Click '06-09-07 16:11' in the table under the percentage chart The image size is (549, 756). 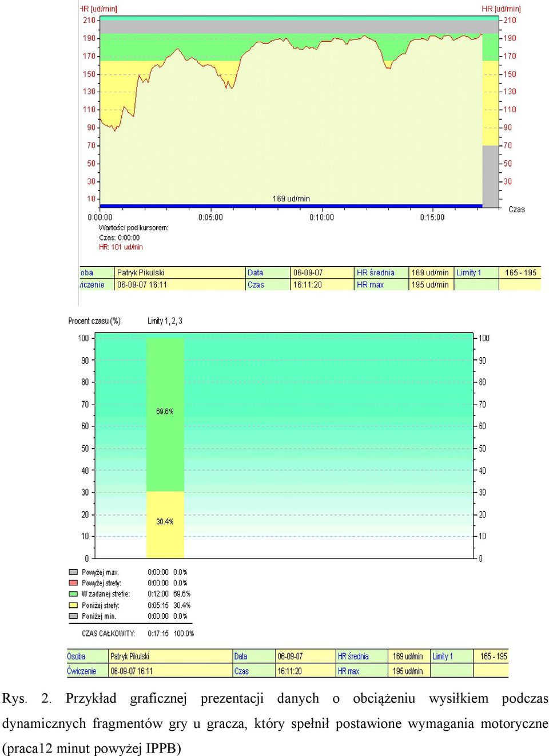(x=132, y=671)
